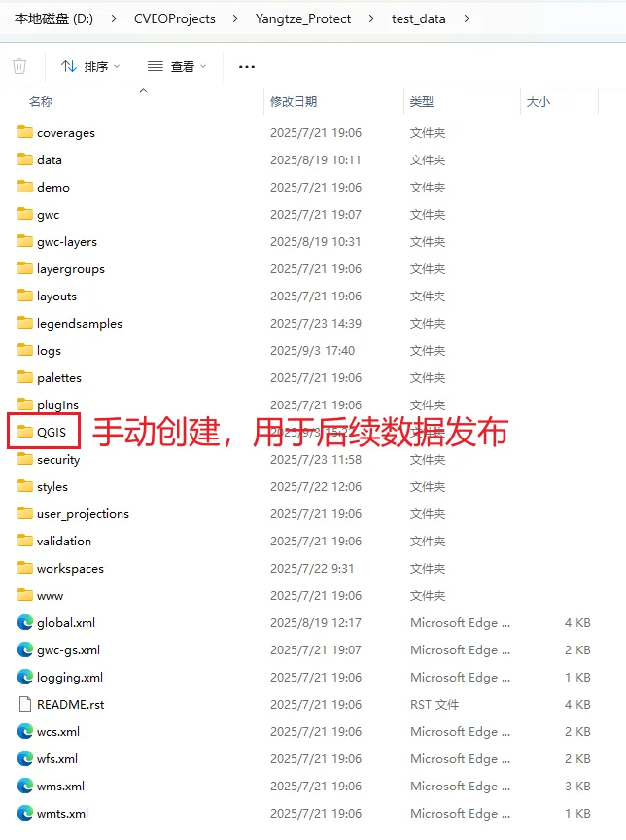The width and height of the screenshot is (626, 840).
Task: Open the three-dots more options menu
Action: click(x=247, y=67)
